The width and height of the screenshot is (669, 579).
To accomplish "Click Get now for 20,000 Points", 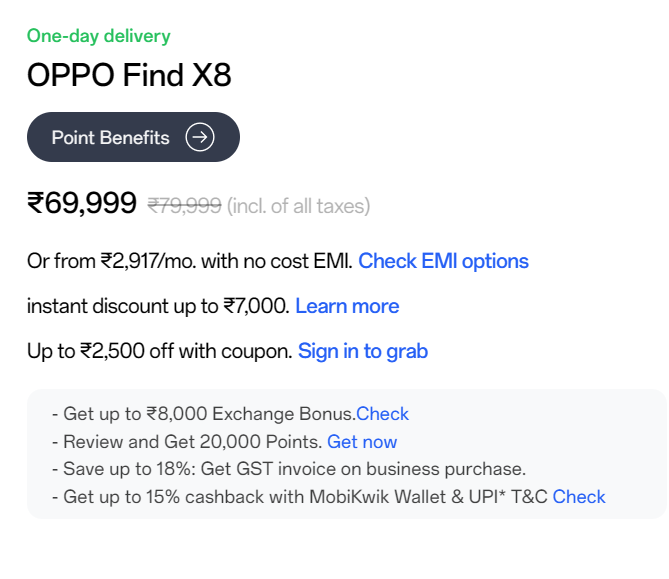I will (x=362, y=441).
